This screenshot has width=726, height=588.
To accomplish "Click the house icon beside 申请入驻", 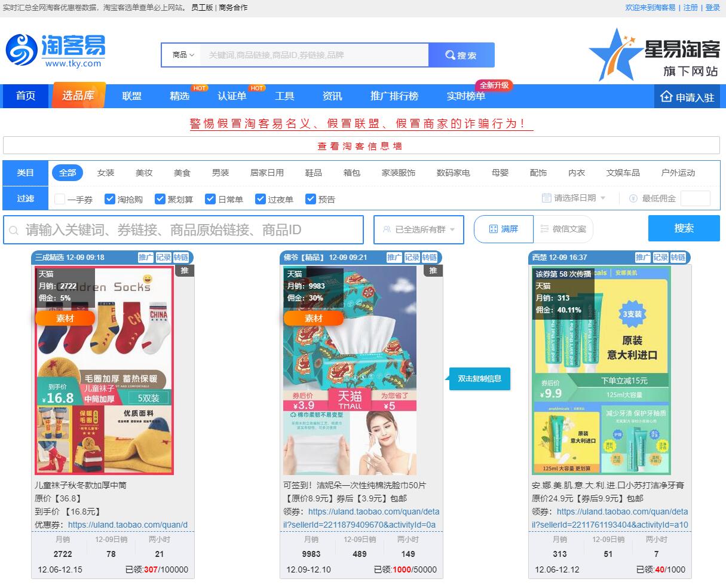I will pos(666,97).
